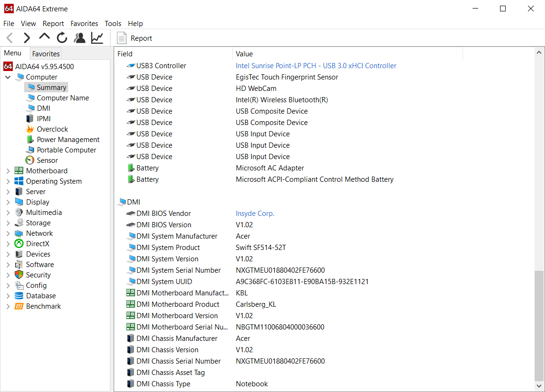Select the Sensor gauge icon
Screen dimensions: 545x392
pyautogui.click(x=30, y=160)
